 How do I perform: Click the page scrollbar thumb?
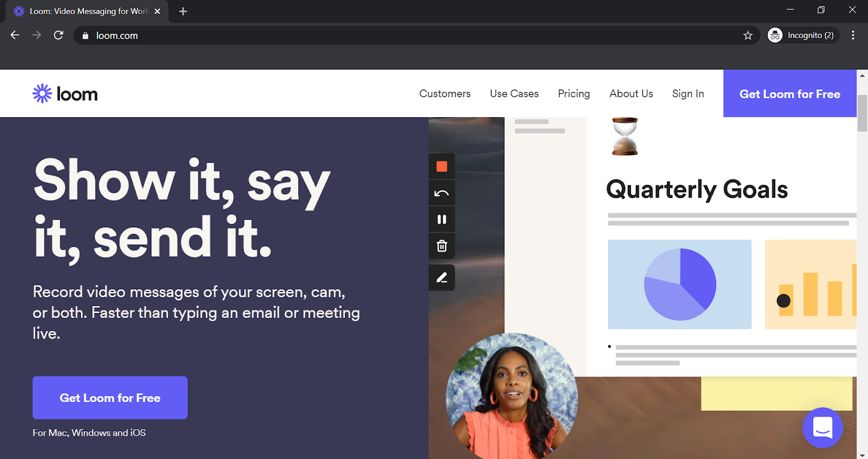coord(862,113)
